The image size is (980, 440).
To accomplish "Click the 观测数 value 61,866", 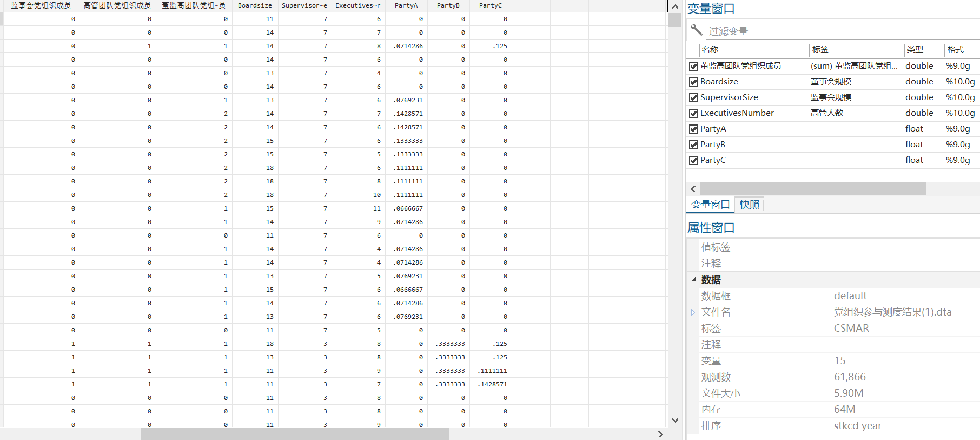I will click(x=850, y=377).
